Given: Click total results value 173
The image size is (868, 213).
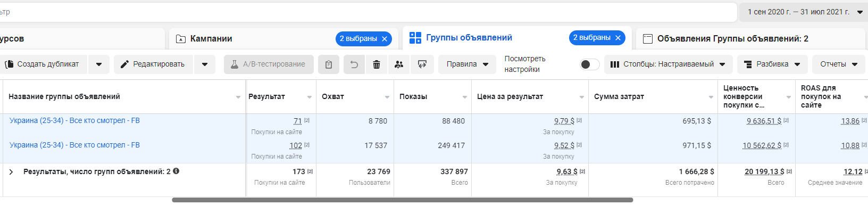Looking at the screenshot, I should tap(299, 172).
